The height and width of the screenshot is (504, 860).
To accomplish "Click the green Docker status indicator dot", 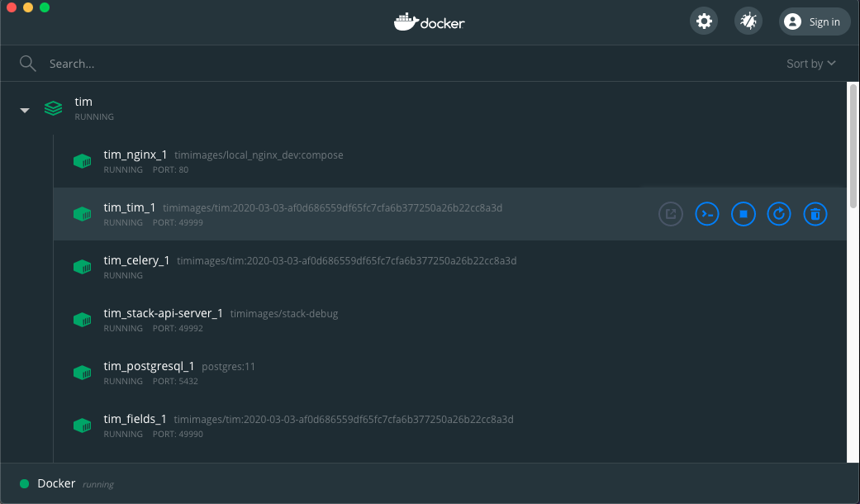I will pyautogui.click(x=24, y=483).
